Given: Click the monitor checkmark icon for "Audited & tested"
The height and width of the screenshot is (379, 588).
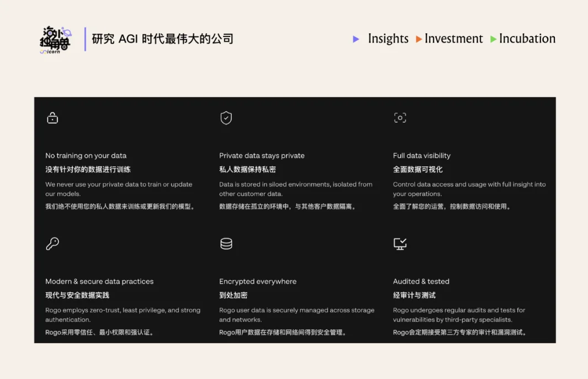Looking at the screenshot, I should 400,244.
